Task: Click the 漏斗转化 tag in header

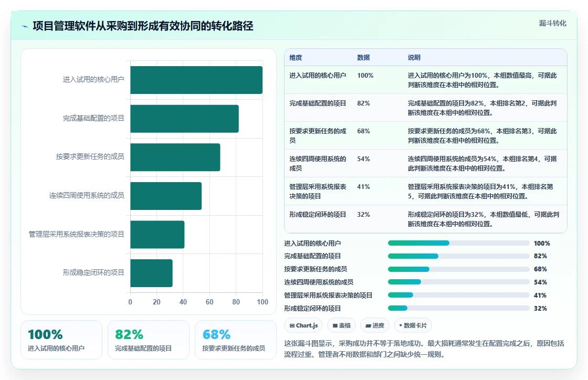Action: (552, 23)
